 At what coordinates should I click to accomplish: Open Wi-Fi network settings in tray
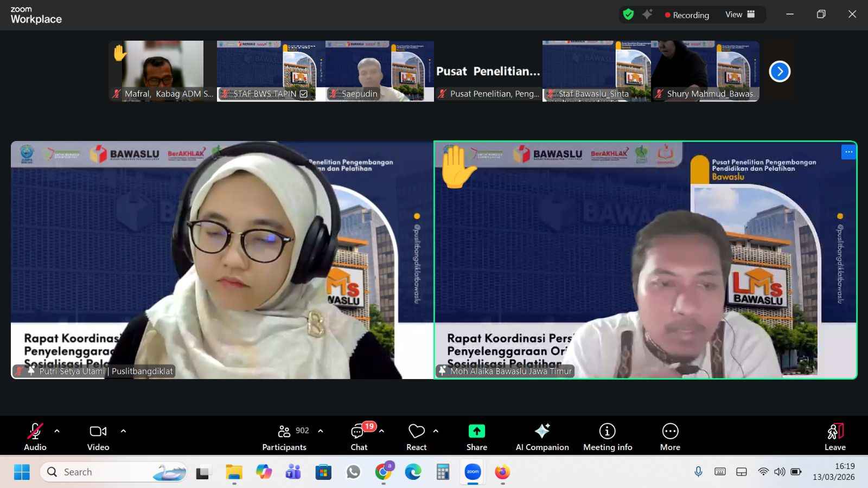tap(763, 472)
